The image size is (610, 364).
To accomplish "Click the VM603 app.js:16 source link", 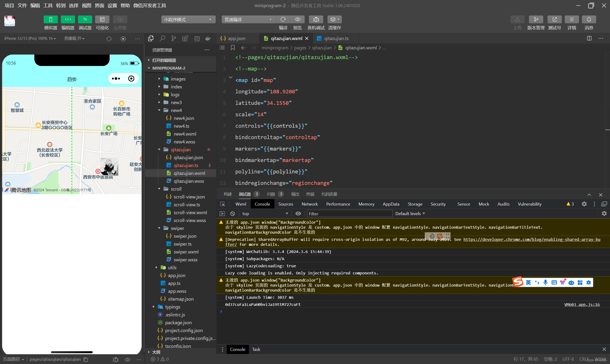I will coord(582,304).
